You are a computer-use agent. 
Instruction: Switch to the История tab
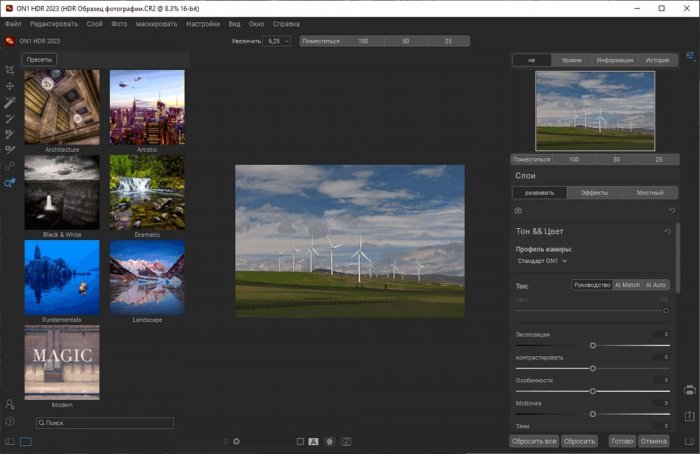[657, 60]
